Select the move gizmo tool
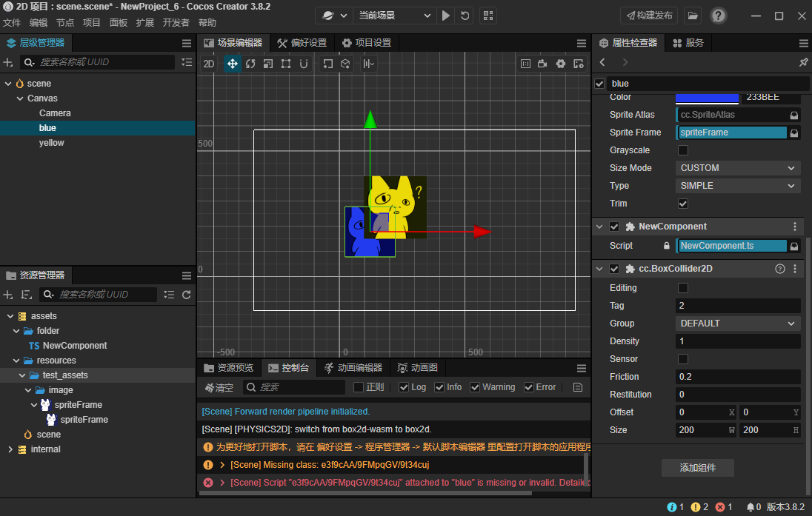 pyautogui.click(x=232, y=64)
